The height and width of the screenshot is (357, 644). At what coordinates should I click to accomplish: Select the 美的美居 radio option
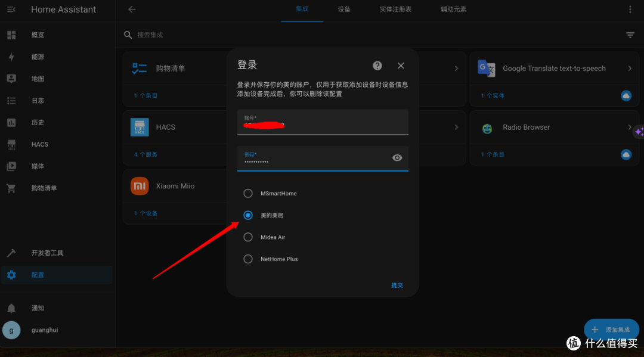(x=247, y=215)
